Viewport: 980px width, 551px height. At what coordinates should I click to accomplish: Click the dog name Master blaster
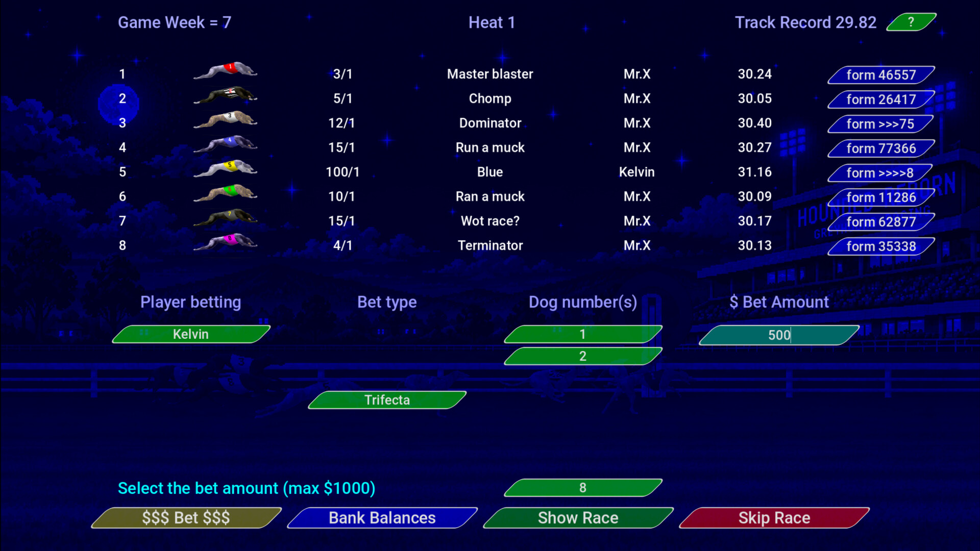(490, 74)
